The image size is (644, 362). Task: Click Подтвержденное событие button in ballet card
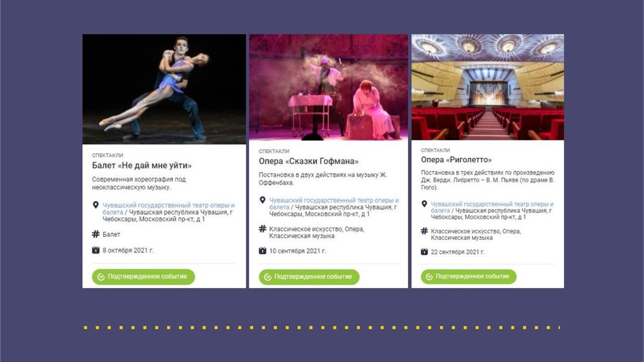(144, 277)
